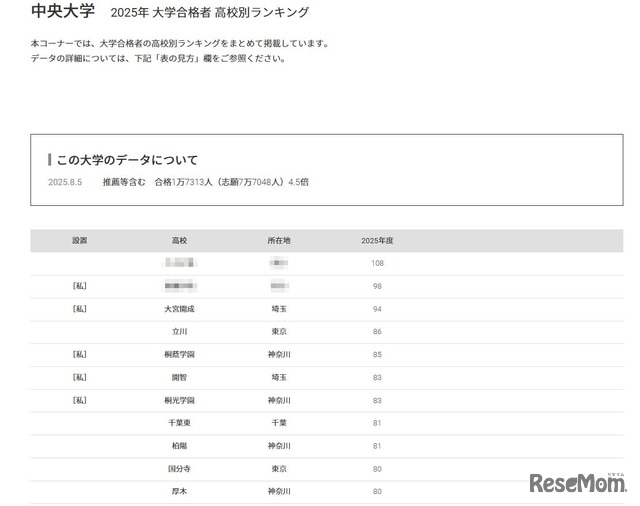Click the 2025年 大学合格者 高校別ランキング subtitle
The height and width of the screenshot is (506, 640).
pyautogui.click(x=209, y=12)
